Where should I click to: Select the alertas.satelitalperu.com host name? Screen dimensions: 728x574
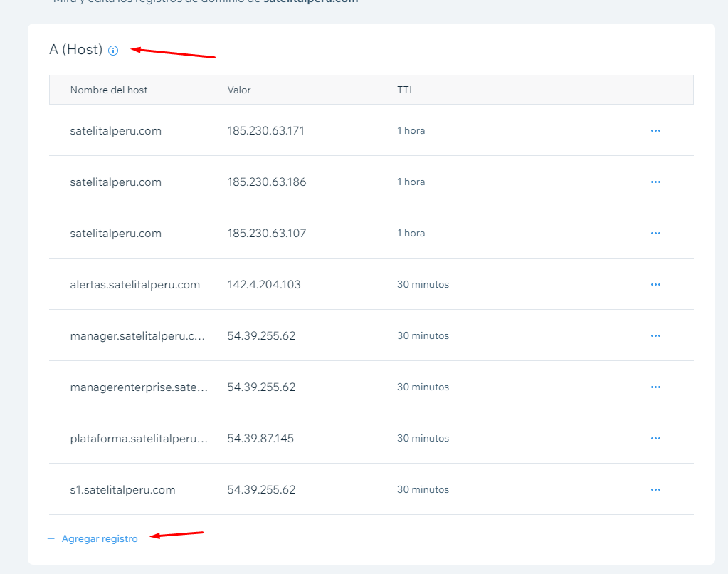tap(135, 285)
